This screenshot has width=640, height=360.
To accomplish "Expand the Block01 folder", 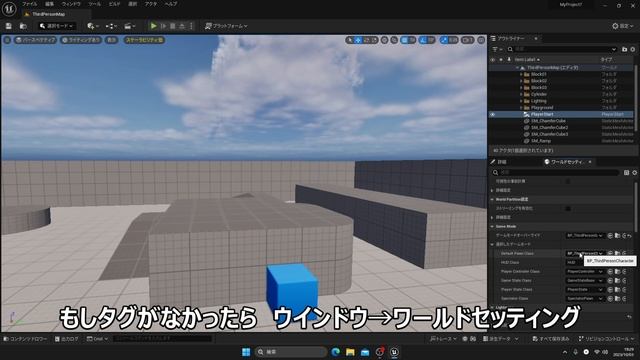I will [521, 74].
